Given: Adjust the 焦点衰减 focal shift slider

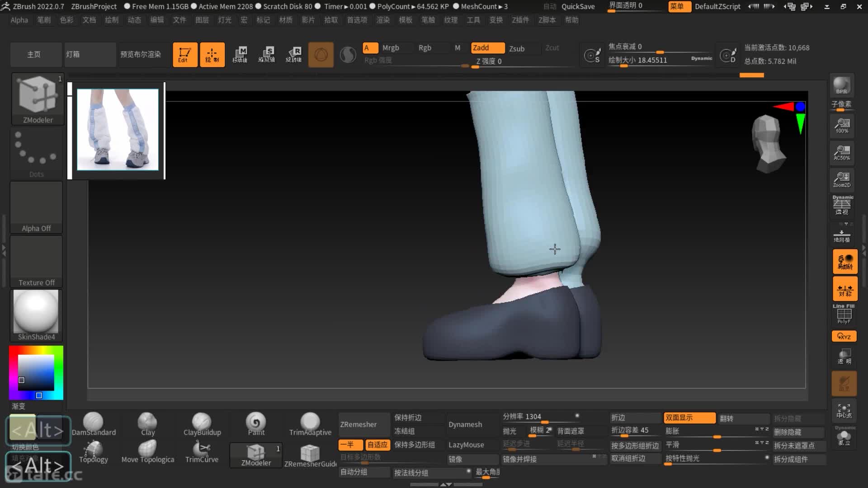Looking at the screenshot, I should pos(660,47).
